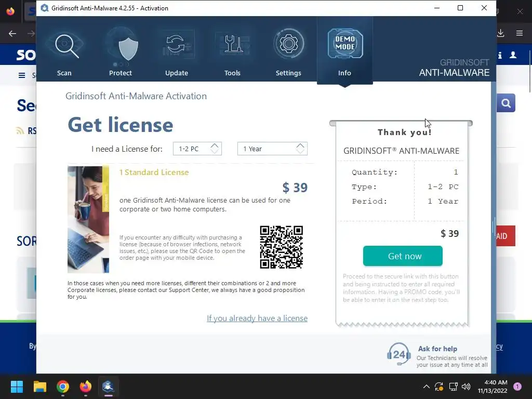
Task: Click the QR code for mobile order
Action: 281,247
